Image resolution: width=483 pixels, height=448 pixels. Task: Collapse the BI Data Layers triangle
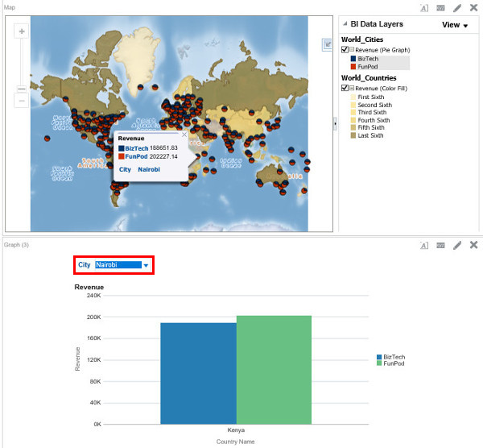pyautogui.click(x=345, y=23)
